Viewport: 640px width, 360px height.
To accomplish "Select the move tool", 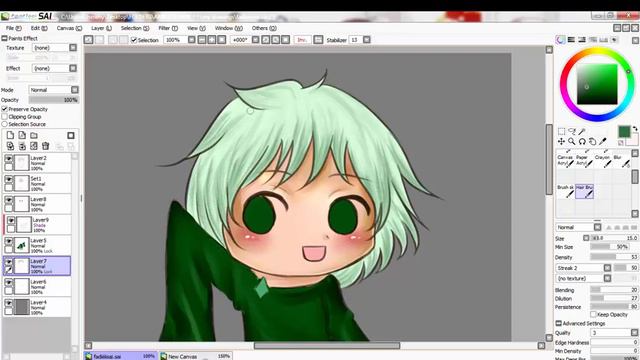I will click(x=562, y=142).
